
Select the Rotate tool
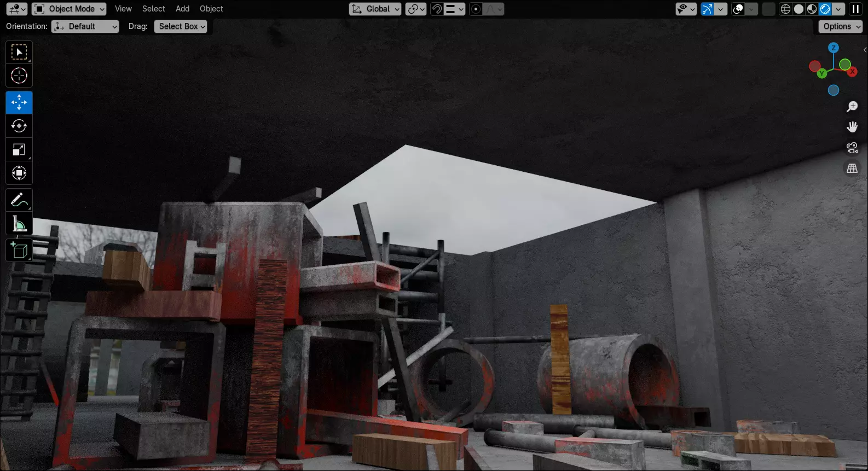[19, 126]
